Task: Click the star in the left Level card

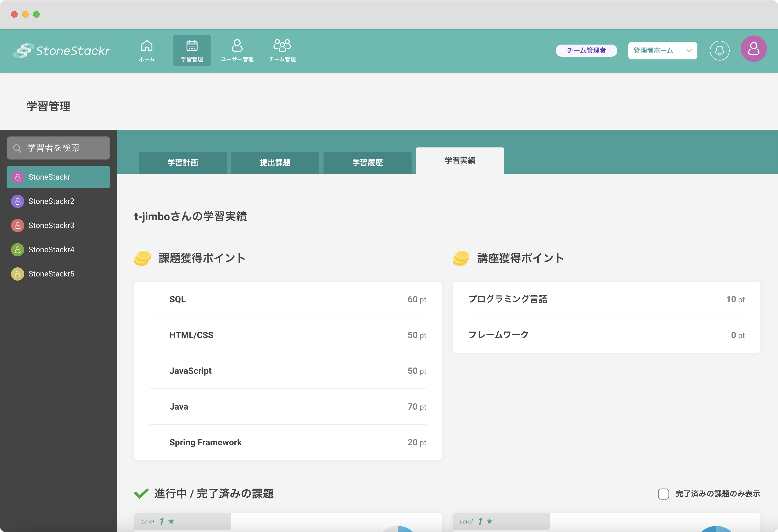Action: pyautogui.click(x=171, y=521)
